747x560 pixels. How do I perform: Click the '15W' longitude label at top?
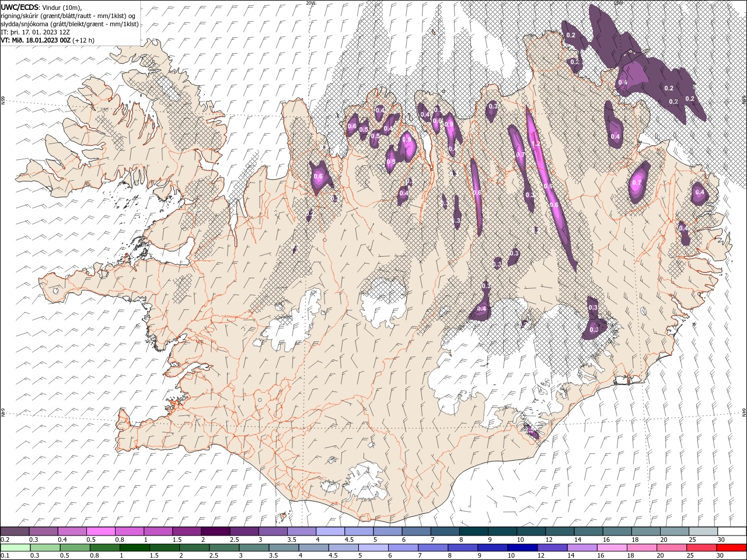pyautogui.click(x=618, y=3)
